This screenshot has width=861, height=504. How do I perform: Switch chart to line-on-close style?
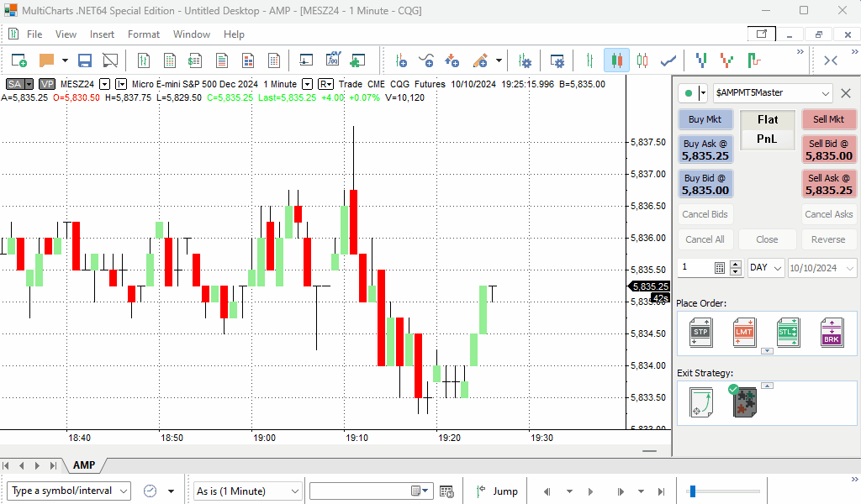[x=668, y=60]
